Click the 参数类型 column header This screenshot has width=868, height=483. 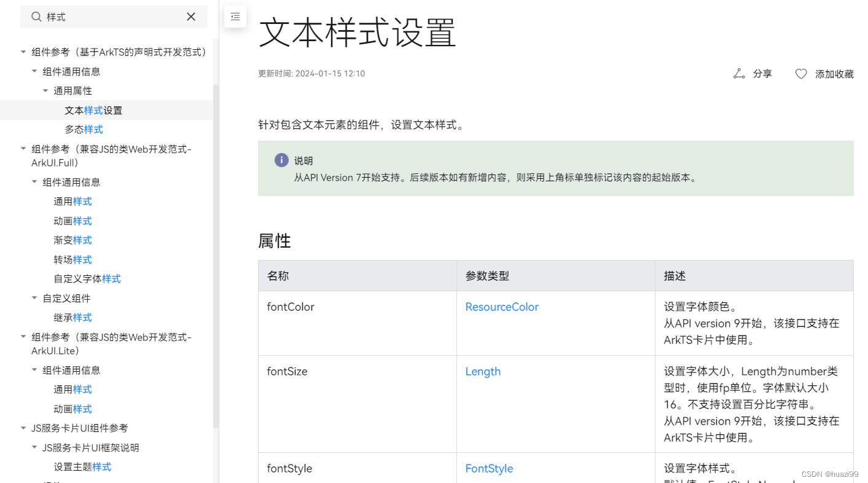556,276
